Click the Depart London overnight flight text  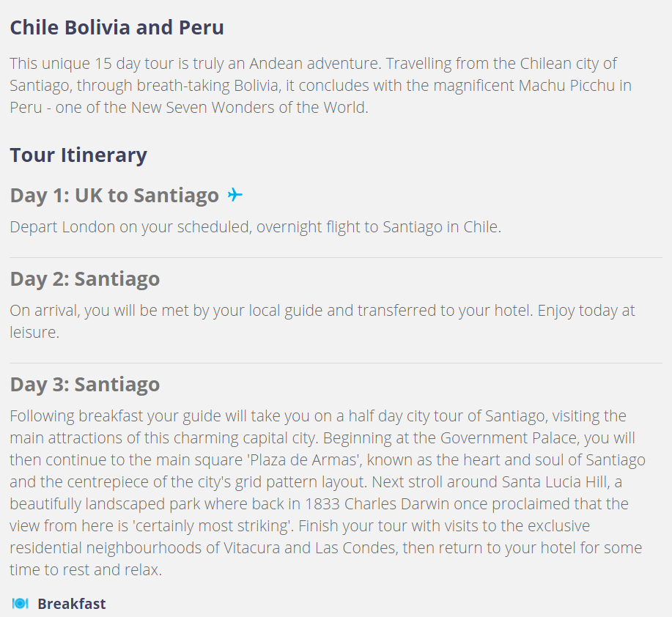(x=256, y=226)
